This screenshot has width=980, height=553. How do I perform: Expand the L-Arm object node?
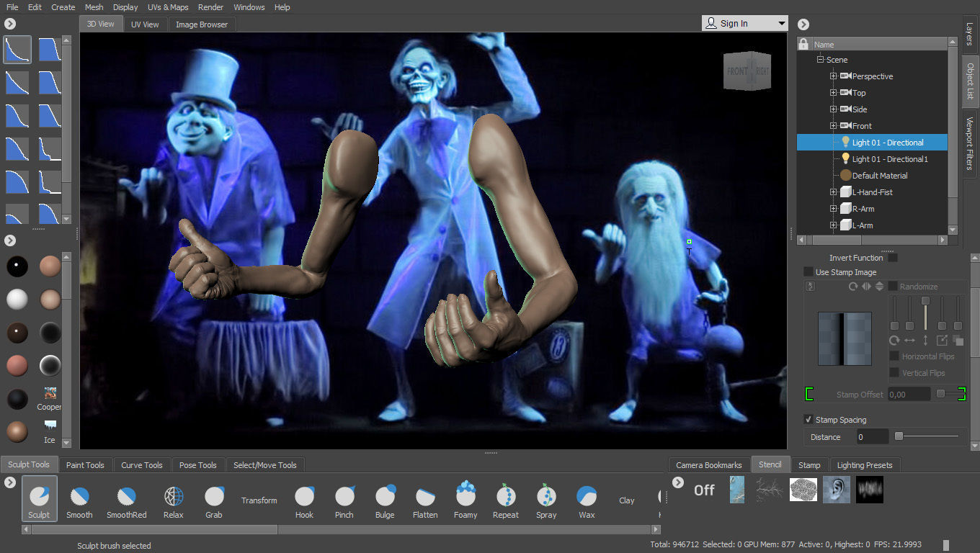[834, 225]
